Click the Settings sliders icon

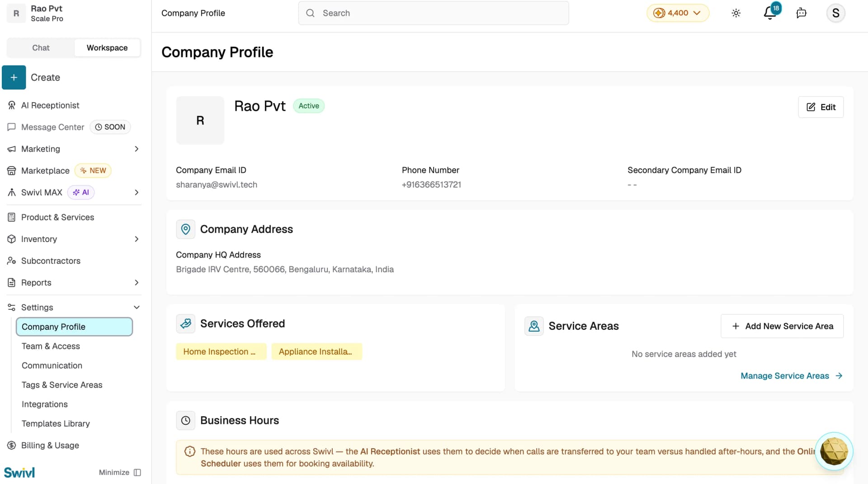12,307
